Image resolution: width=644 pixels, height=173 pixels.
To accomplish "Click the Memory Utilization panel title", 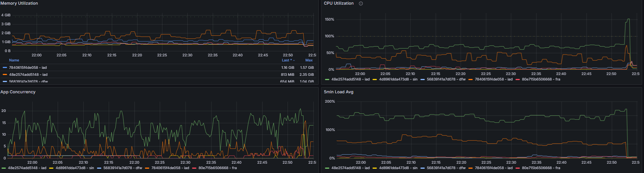I will tap(19, 3).
